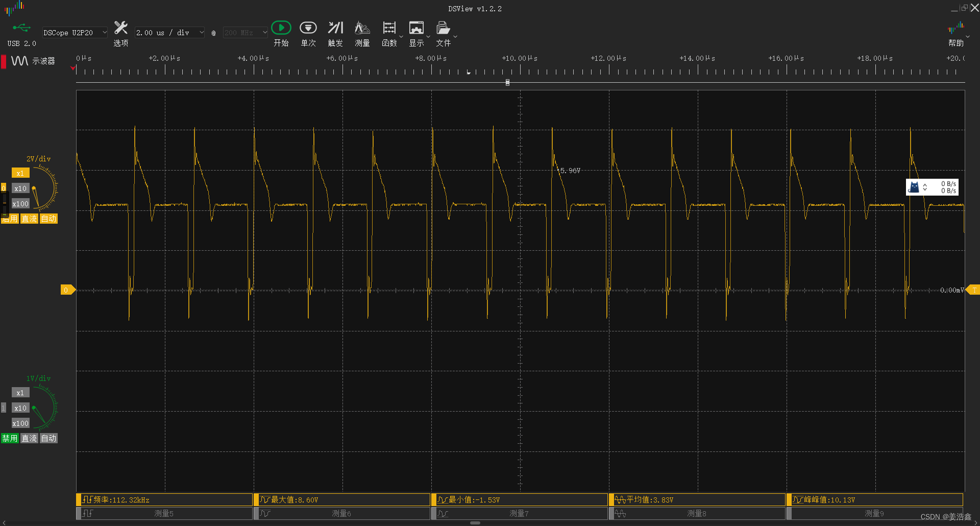The width and height of the screenshot is (980, 526).
Task: Click the frequency 频率 waveform icon
Action: click(x=87, y=499)
